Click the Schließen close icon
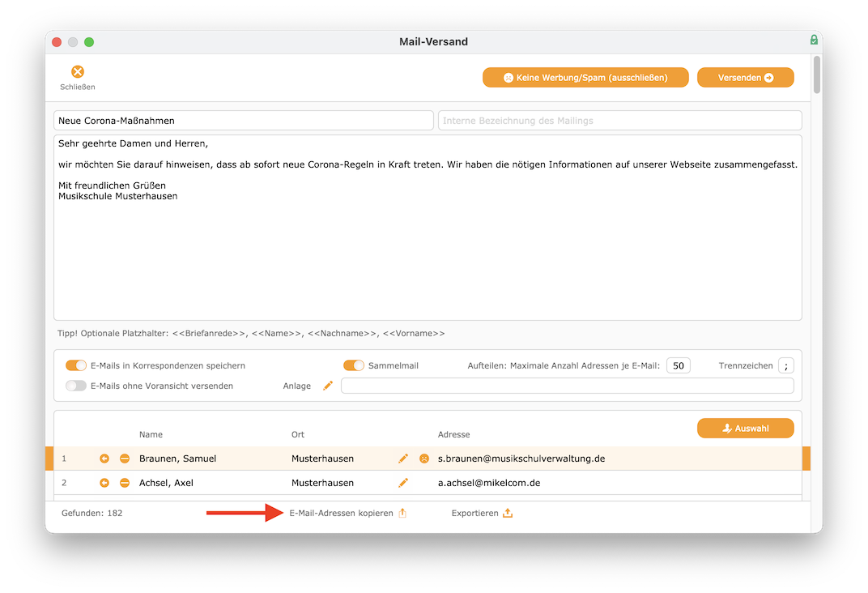 [x=78, y=71]
